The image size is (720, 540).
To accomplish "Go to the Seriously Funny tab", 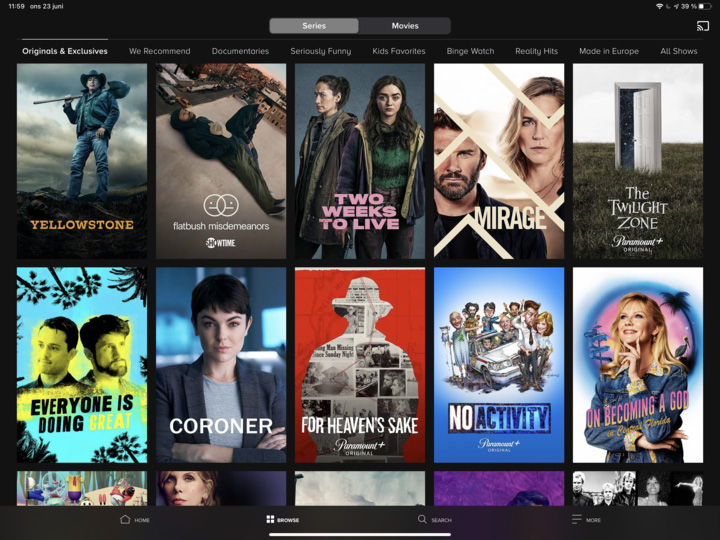I will pos(321,51).
